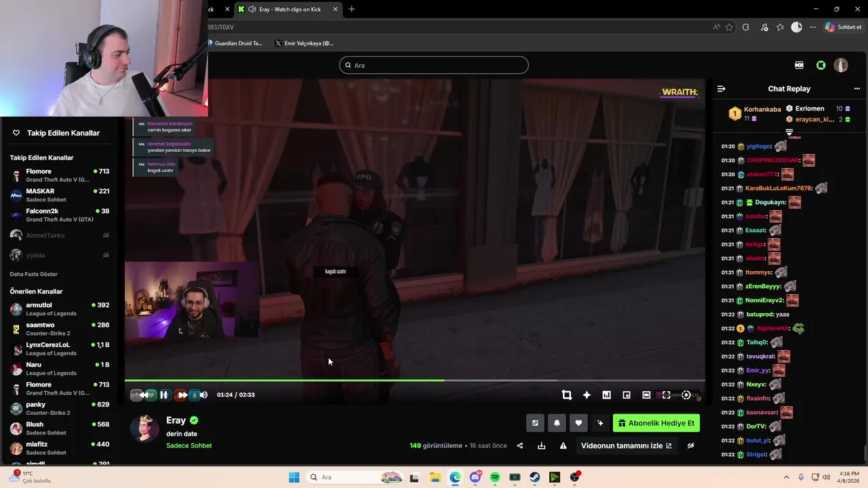Show hidden system tray icons chevron
Image resolution: width=868 pixels, height=488 pixels.
pos(787,477)
